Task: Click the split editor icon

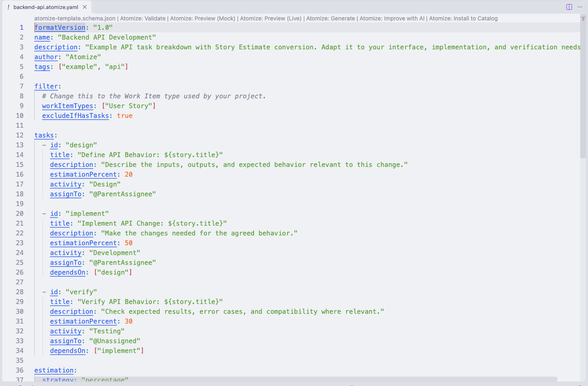Action: 569,7
